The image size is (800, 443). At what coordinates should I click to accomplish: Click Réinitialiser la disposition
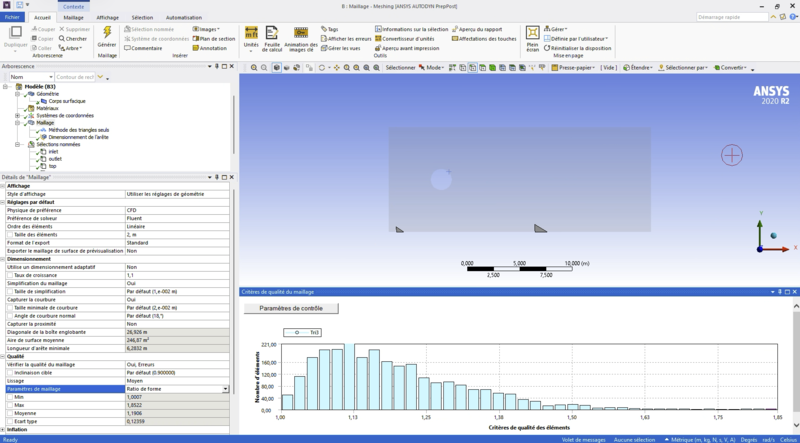(577, 48)
